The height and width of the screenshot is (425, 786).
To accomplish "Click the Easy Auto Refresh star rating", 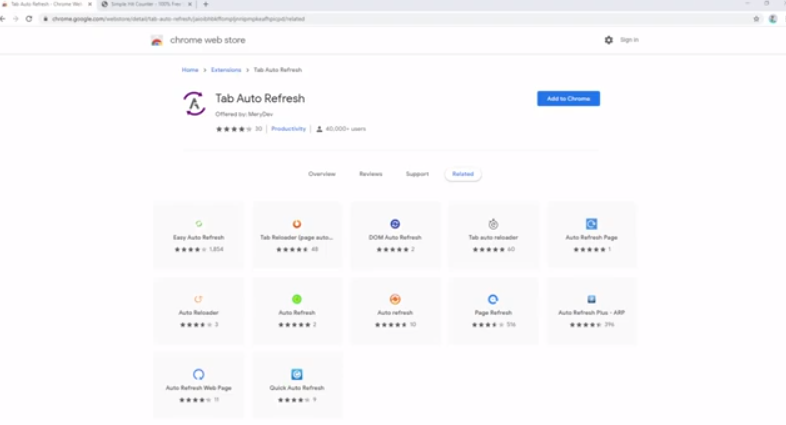I will tap(190, 250).
